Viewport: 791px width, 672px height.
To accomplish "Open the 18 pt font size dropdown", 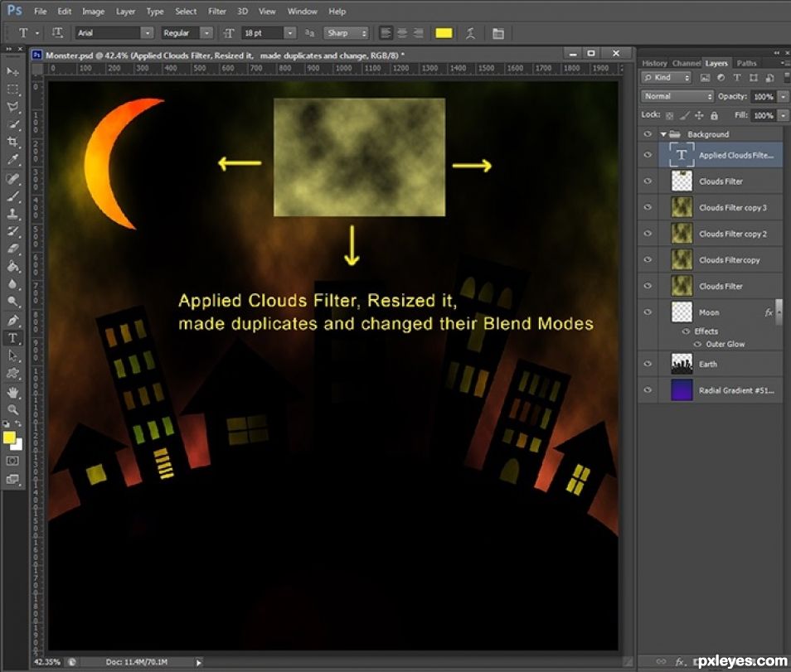I will pyautogui.click(x=290, y=33).
